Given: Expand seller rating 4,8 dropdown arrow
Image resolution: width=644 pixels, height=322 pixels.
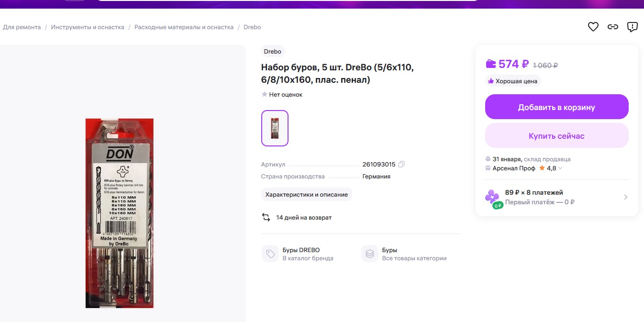Looking at the screenshot, I should click(x=560, y=168).
